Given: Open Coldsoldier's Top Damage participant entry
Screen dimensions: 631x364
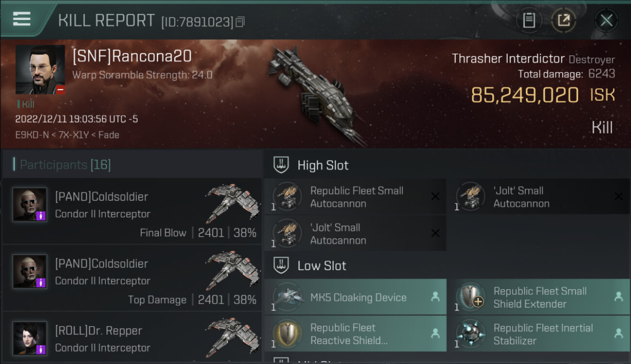Looking at the screenshot, I should [132, 278].
